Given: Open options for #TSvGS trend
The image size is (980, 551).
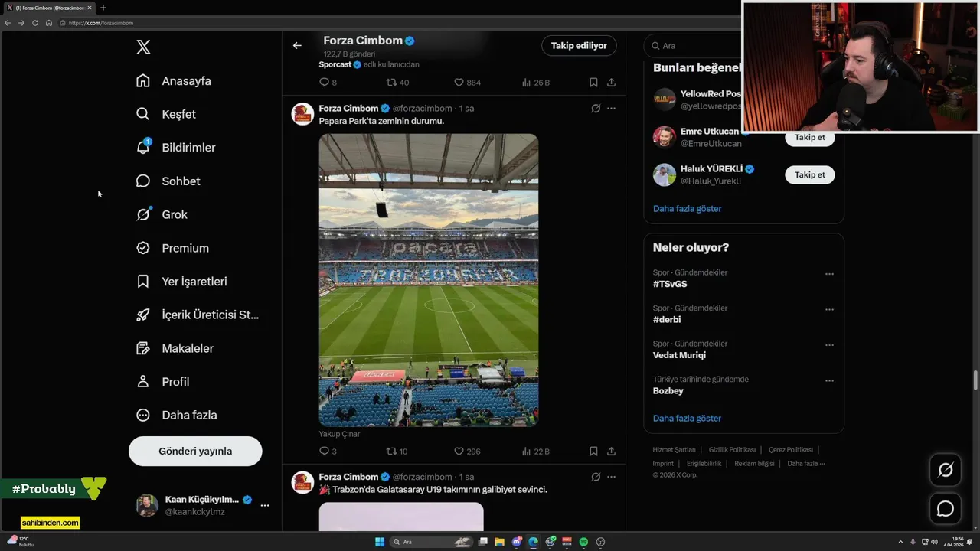Looking at the screenshot, I should coord(829,274).
